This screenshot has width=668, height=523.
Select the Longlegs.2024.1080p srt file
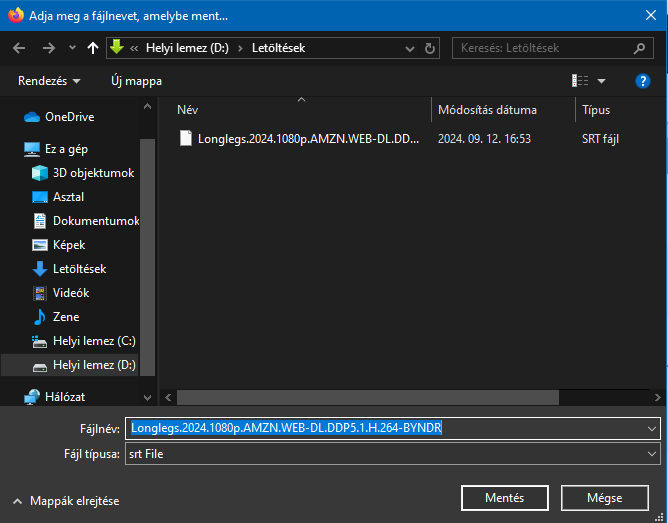click(308, 139)
